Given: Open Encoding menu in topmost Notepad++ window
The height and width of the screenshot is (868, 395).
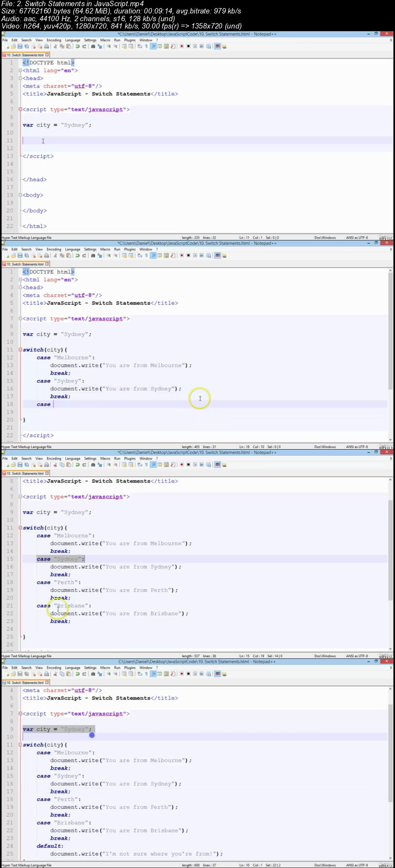Looking at the screenshot, I should click(x=54, y=40).
